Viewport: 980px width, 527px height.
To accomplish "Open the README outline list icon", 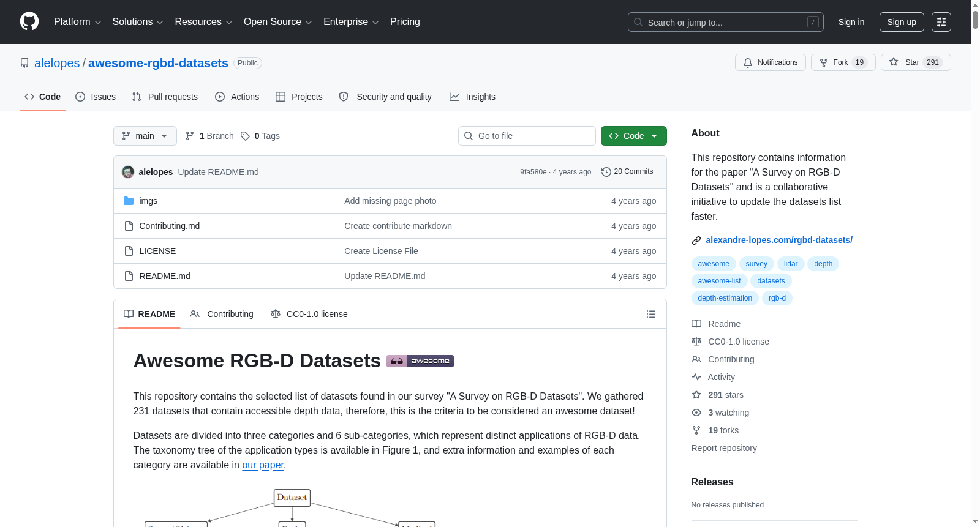I will tap(650, 314).
